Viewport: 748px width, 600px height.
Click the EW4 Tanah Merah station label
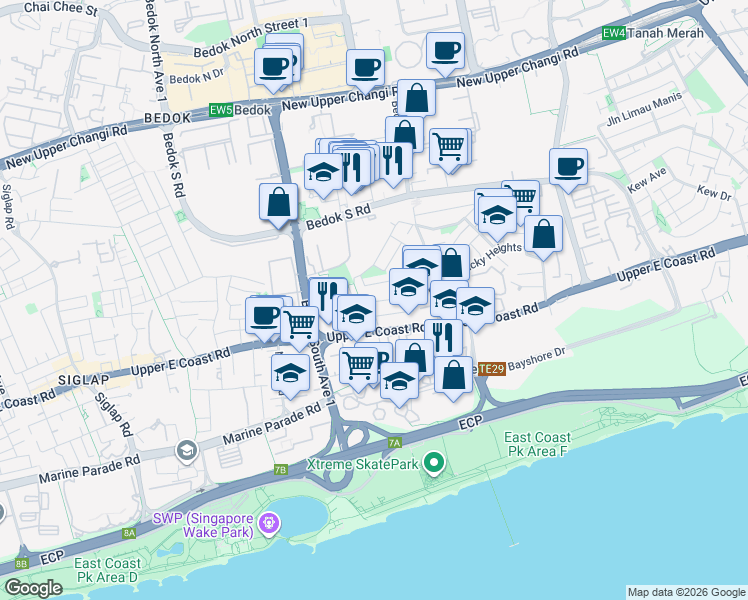pyautogui.click(x=653, y=33)
